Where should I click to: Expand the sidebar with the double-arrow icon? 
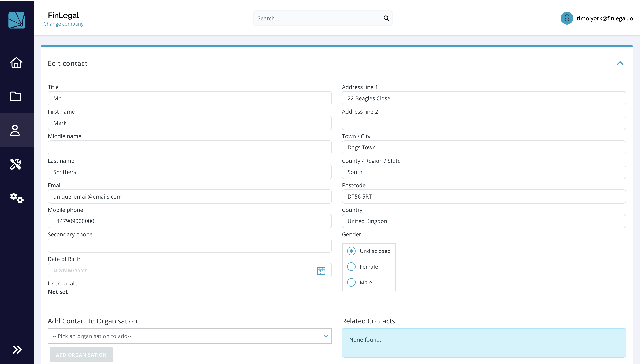(x=17, y=349)
